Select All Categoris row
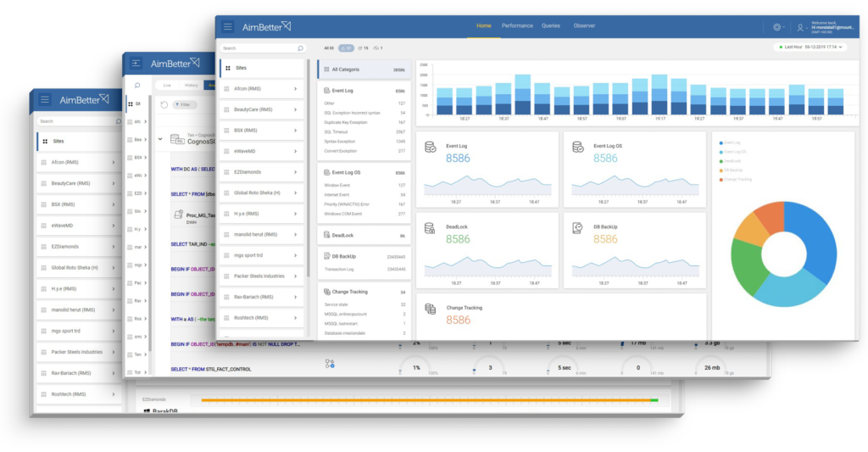 click(364, 70)
